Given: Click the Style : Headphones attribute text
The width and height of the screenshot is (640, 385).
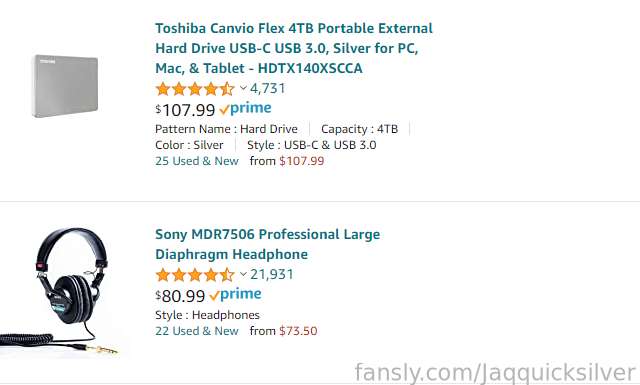Looking at the screenshot, I should (x=207, y=315).
